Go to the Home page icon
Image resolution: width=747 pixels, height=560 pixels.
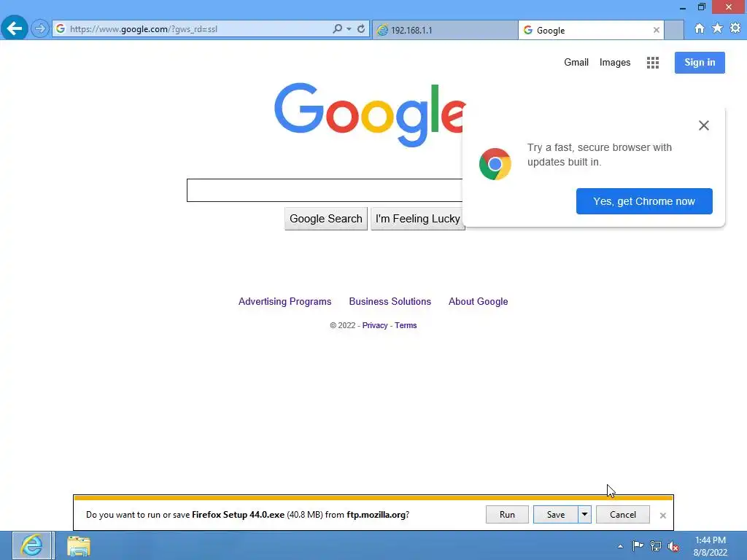click(700, 28)
